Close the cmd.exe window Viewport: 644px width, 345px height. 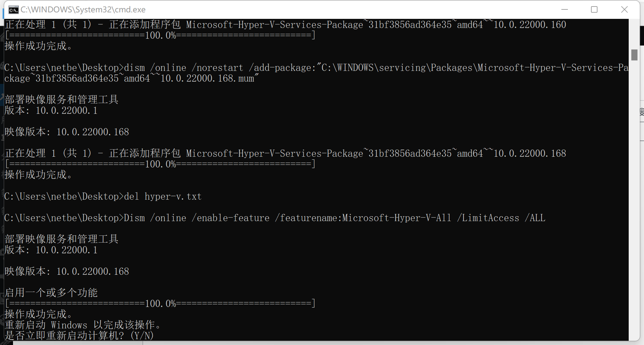tap(624, 9)
